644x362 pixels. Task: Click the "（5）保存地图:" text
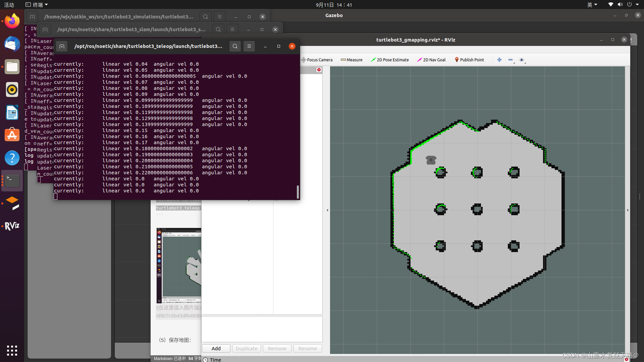pos(175,340)
